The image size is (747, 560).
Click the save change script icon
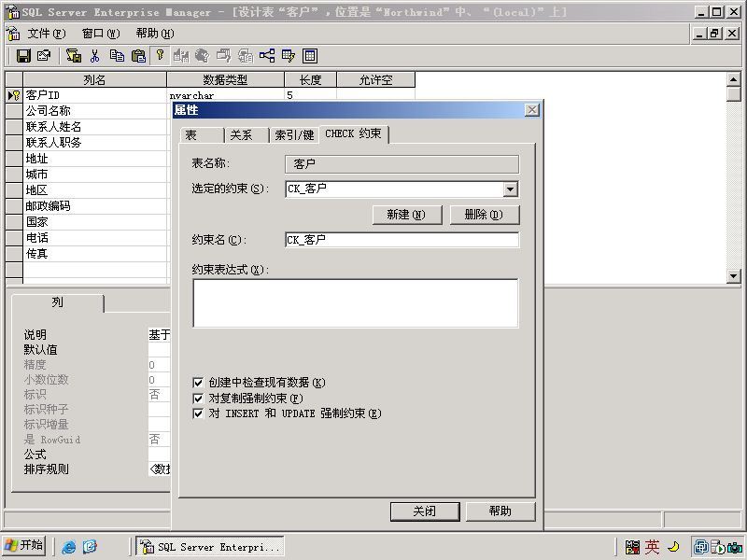(x=74, y=56)
